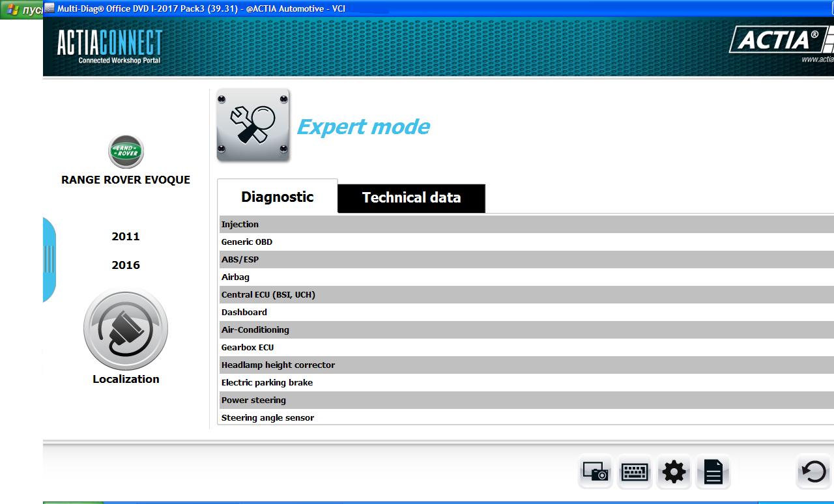
Task: Open settings with the gear icon
Action: pyautogui.click(x=674, y=471)
